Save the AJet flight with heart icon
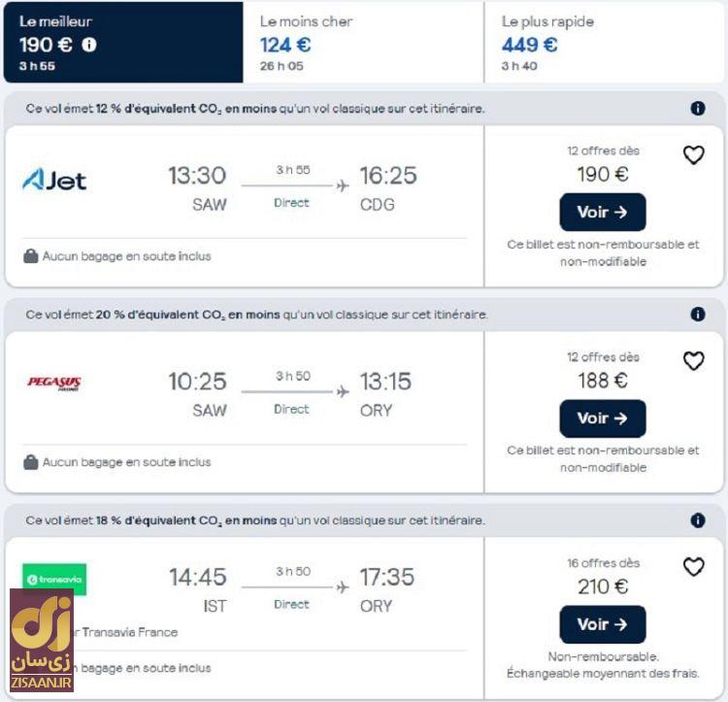This screenshot has width=728, height=702. coord(693,155)
